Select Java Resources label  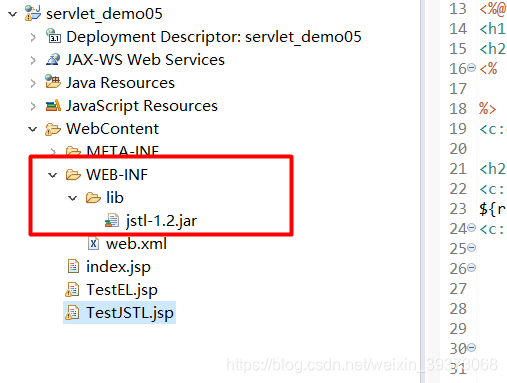click(120, 83)
